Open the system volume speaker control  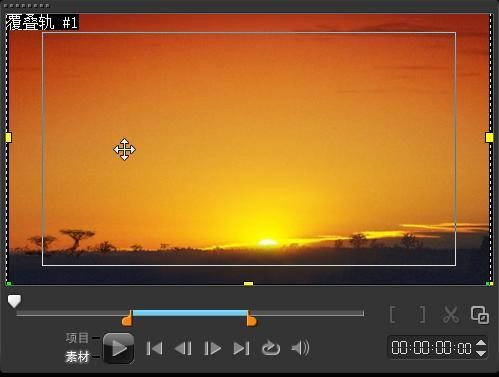[300, 348]
